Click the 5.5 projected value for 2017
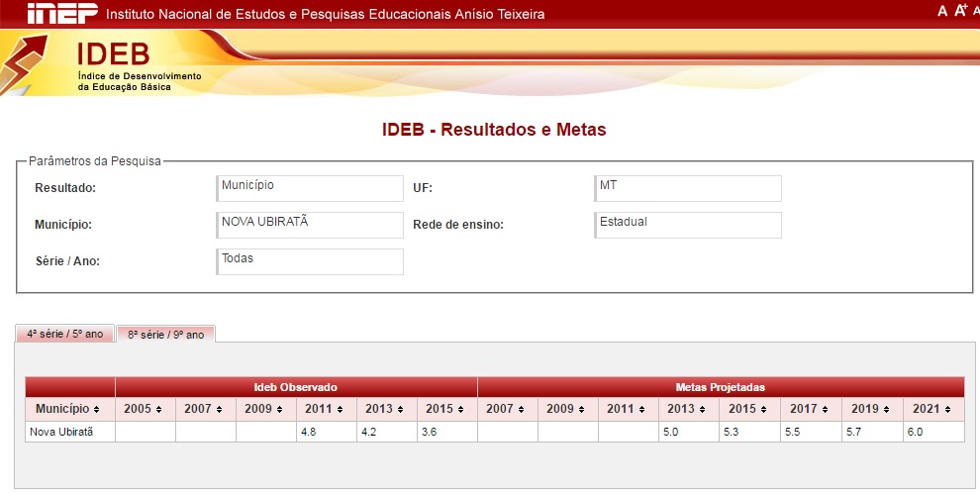The height and width of the screenshot is (495, 980). point(793,432)
